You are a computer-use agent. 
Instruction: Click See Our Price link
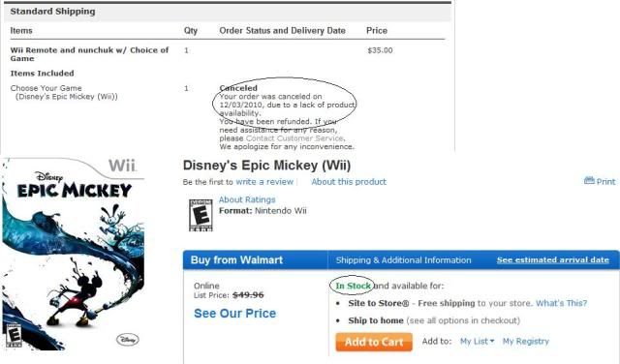[x=234, y=314]
